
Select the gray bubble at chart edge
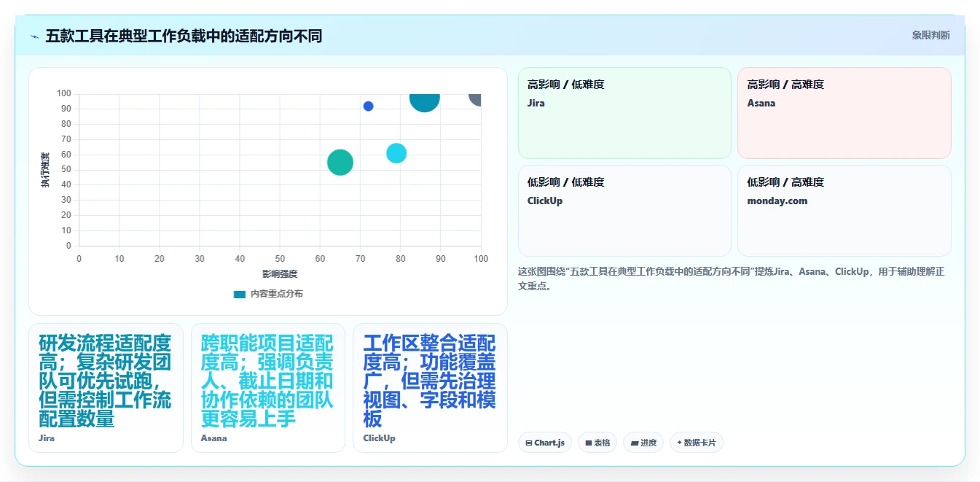coord(475,99)
